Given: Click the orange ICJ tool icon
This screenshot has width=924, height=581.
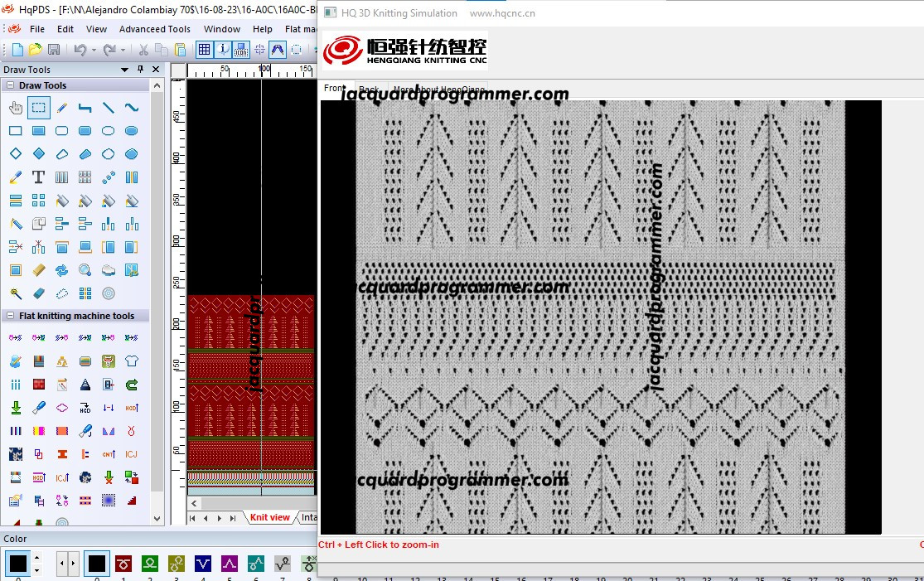Looking at the screenshot, I should click(132, 454).
